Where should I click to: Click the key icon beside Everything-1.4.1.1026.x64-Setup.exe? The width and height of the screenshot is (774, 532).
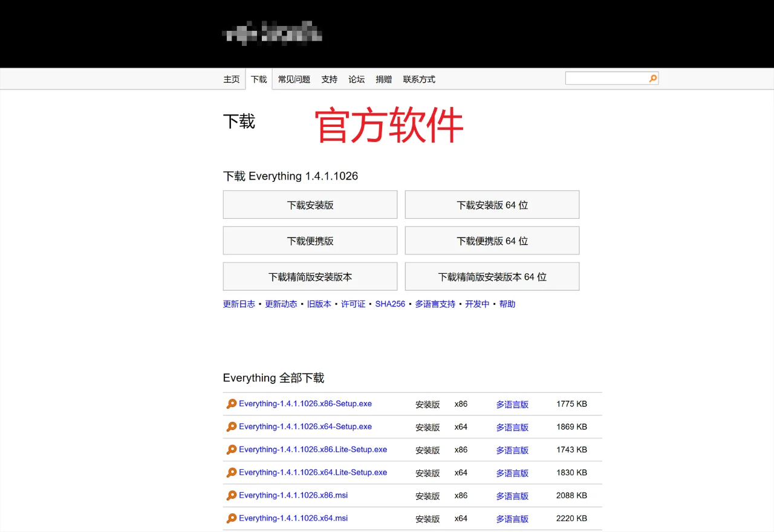232,426
